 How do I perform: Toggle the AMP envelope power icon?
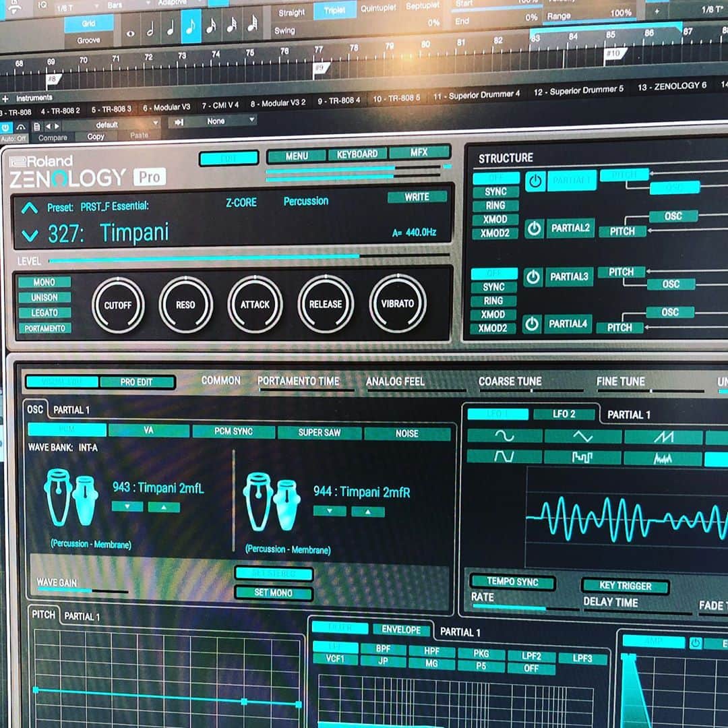[695, 643]
